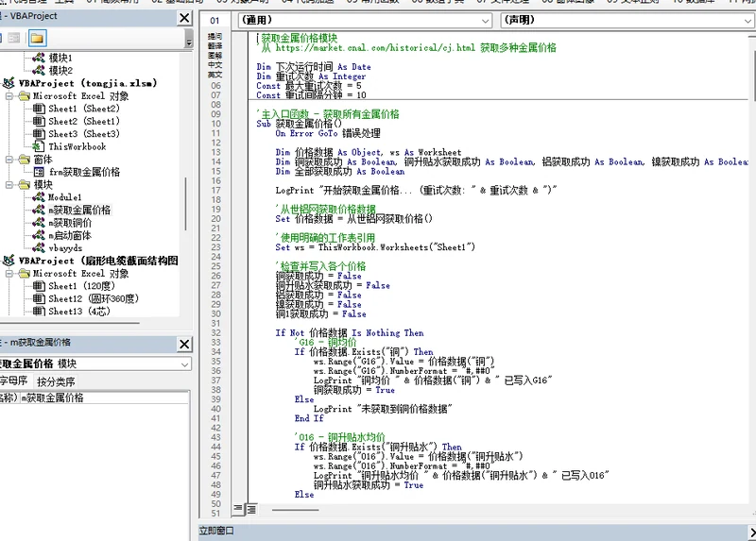Open Sheet12 (圆环360度) worksheet object
Image resolution: width=756 pixels, height=541 pixels.
tap(86, 298)
